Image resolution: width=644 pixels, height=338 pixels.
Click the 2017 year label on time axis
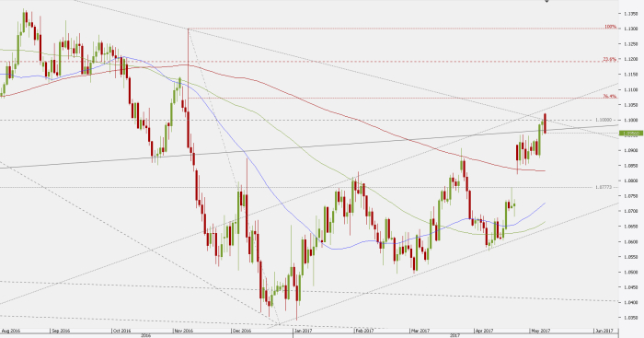click(x=454, y=335)
